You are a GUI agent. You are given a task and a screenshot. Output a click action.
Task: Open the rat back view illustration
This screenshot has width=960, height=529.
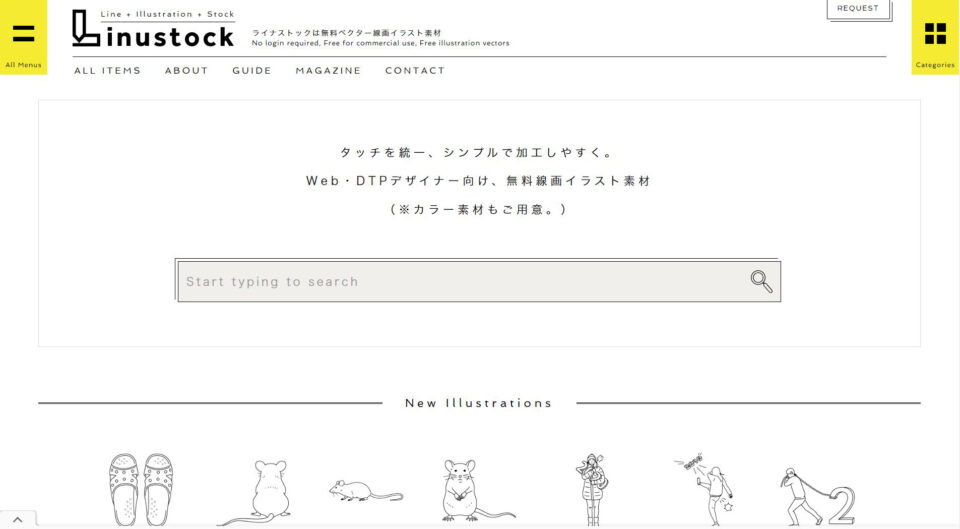tap(257, 492)
